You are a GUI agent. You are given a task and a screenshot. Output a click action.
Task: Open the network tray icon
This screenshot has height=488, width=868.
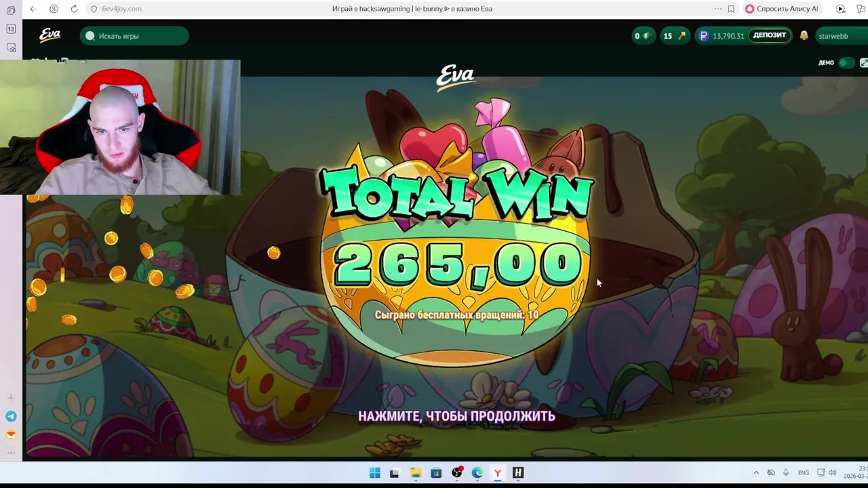point(821,472)
